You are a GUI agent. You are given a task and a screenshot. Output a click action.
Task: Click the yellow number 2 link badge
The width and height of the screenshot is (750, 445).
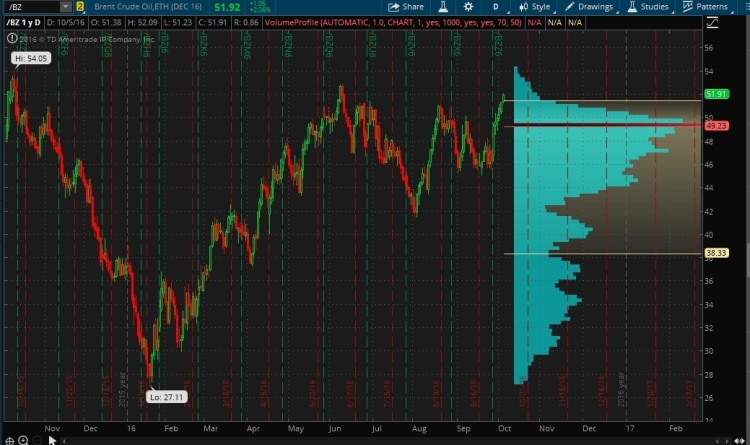pyautogui.click(x=80, y=6)
